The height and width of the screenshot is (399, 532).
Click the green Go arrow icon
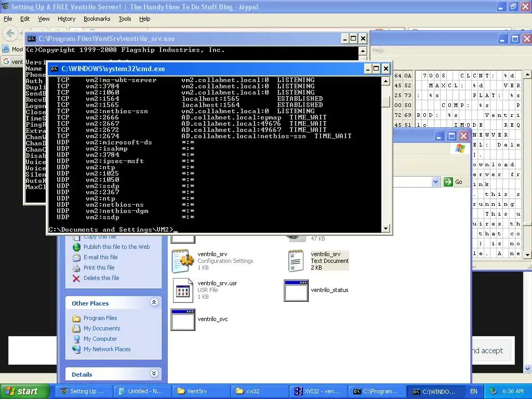448,182
